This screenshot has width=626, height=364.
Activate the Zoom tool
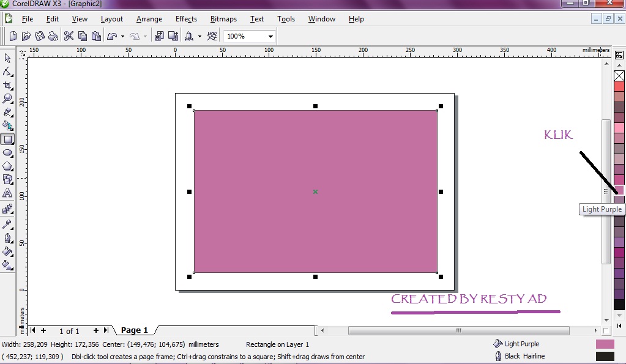point(7,98)
